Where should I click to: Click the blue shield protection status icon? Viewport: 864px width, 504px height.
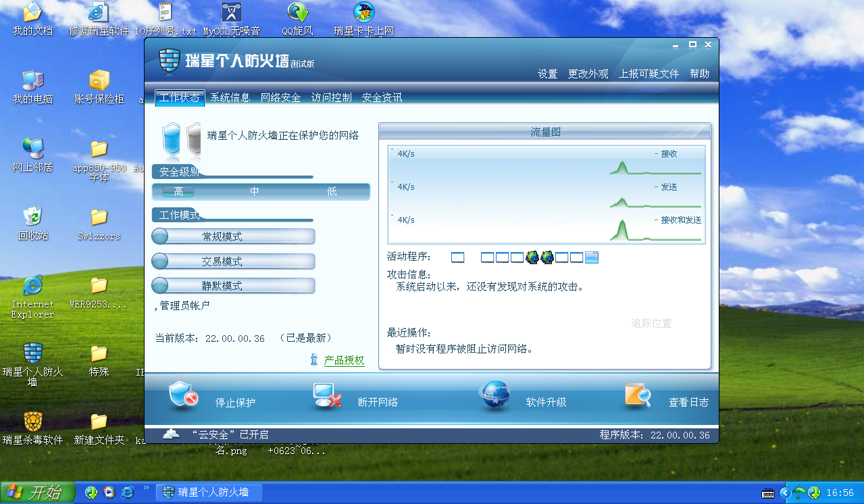point(172,138)
